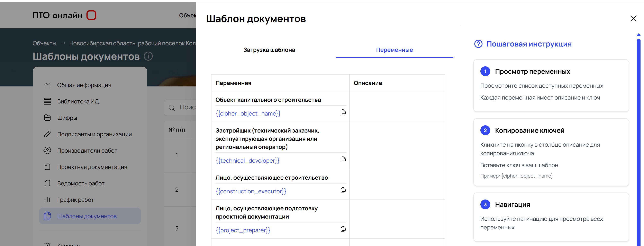Screen dimensions: 644x246
Task: Select the Переменные tab
Action: click(394, 50)
